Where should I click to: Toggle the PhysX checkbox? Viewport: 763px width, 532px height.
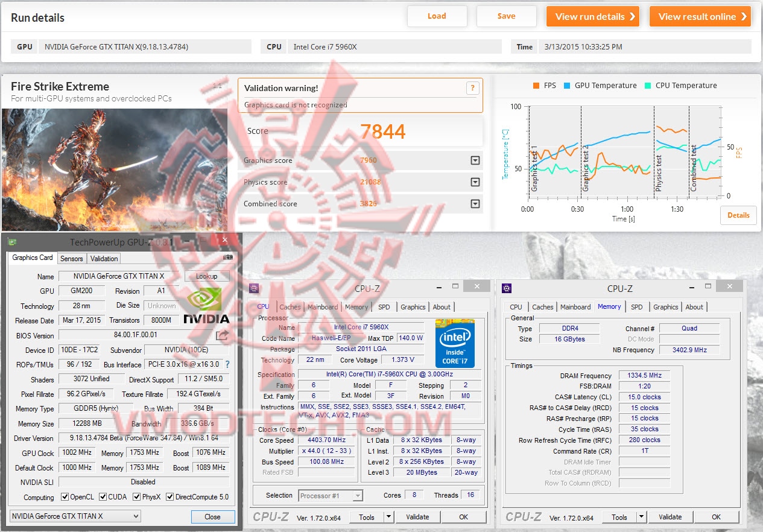tap(138, 498)
